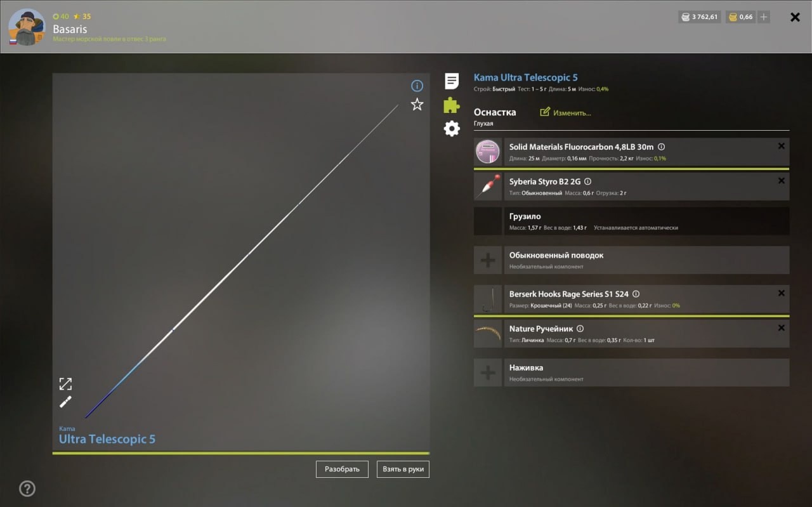The image size is (812, 507).
Task: Mark rod as favorite with star icon
Action: tap(417, 104)
